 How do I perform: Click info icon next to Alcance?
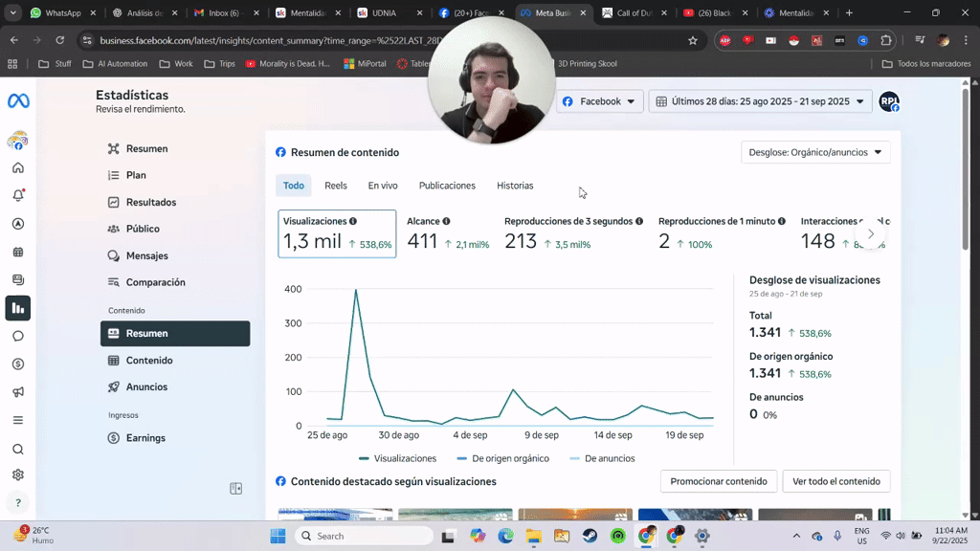coord(446,221)
